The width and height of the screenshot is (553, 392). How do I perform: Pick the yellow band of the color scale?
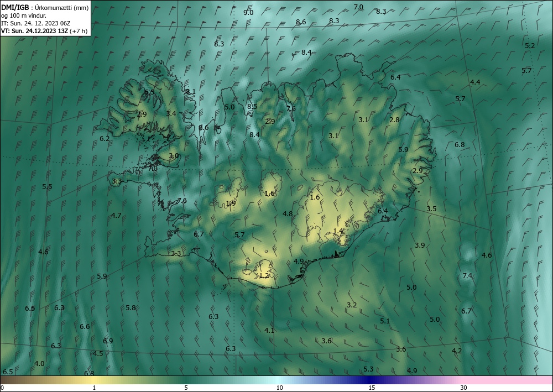(x=92, y=380)
